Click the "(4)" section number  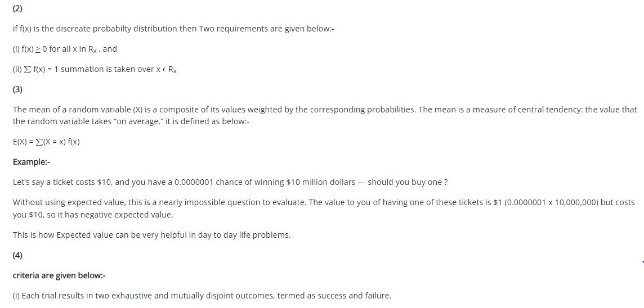[17, 255]
